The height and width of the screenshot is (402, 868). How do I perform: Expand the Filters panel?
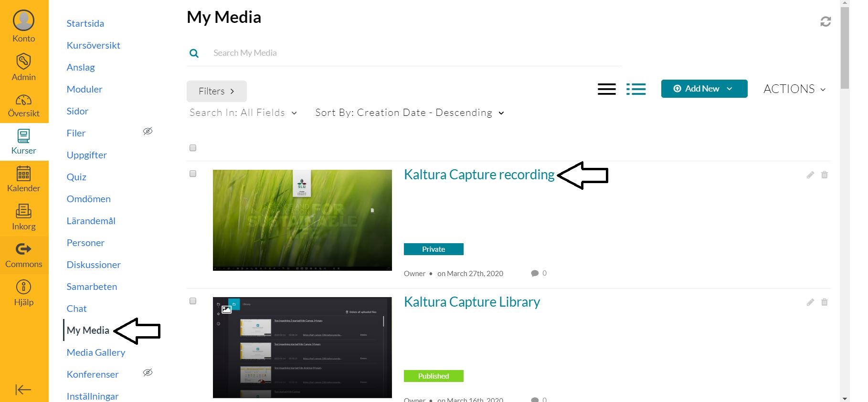point(216,91)
